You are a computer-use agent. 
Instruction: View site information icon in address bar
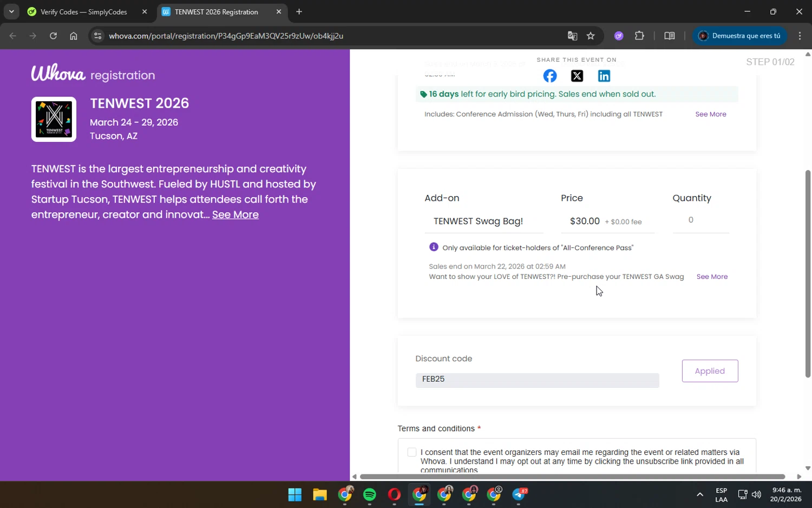click(97, 36)
